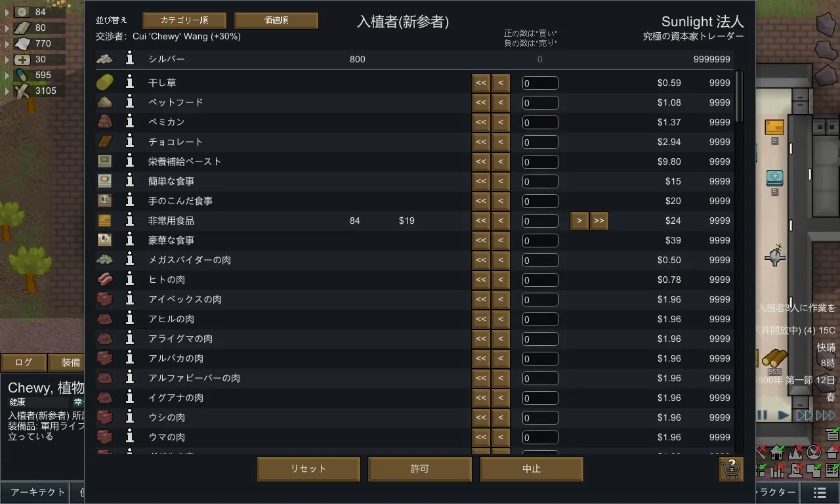Click the shopping cart help icon
This screenshot has width=840, height=504.
[731, 469]
